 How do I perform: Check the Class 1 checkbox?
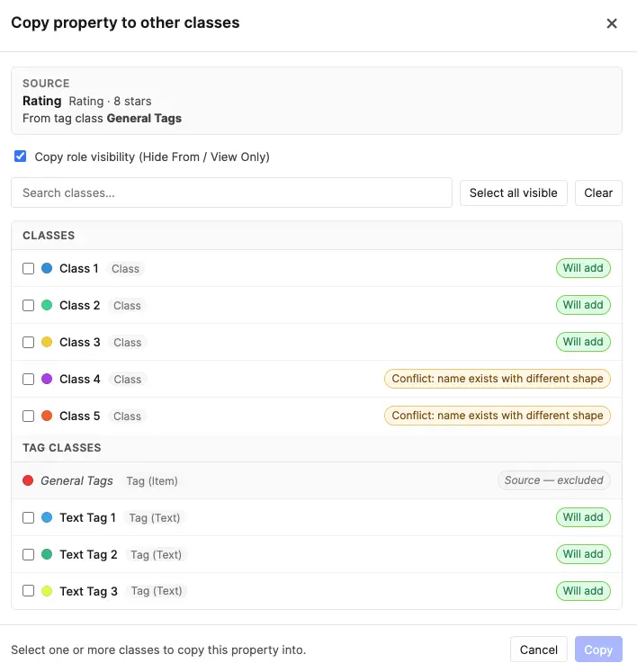[x=28, y=268]
